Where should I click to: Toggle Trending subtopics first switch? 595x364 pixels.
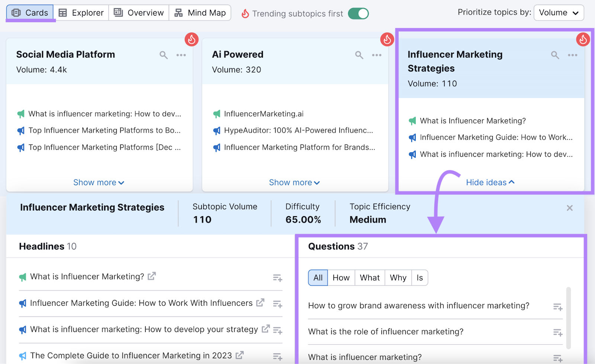pyautogui.click(x=358, y=13)
